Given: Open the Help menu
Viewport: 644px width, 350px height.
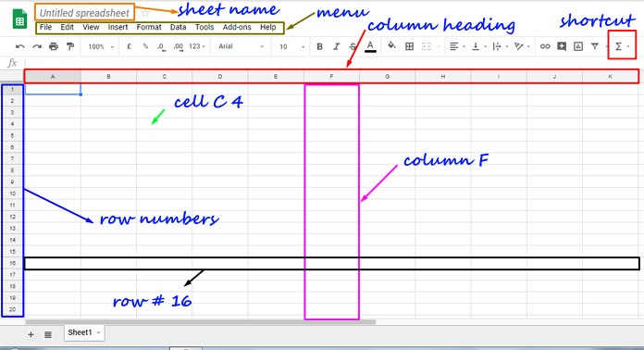Looking at the screenshot, I should 267,27.
